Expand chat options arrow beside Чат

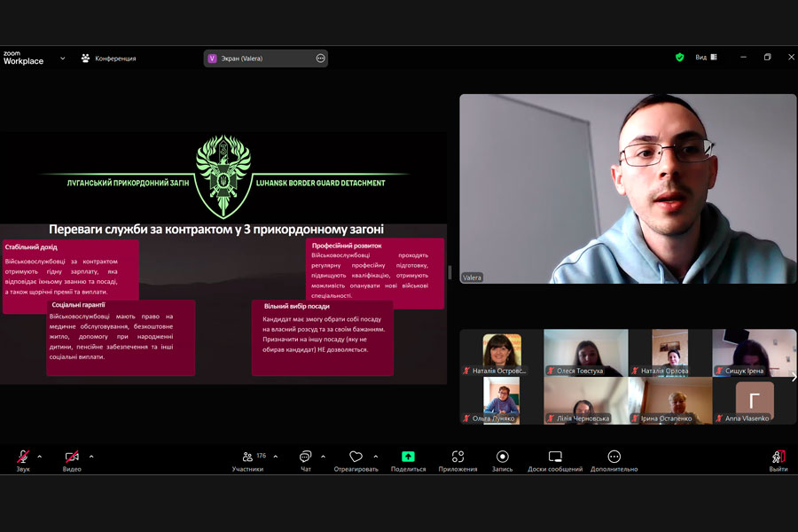click(x=323, y=457)
